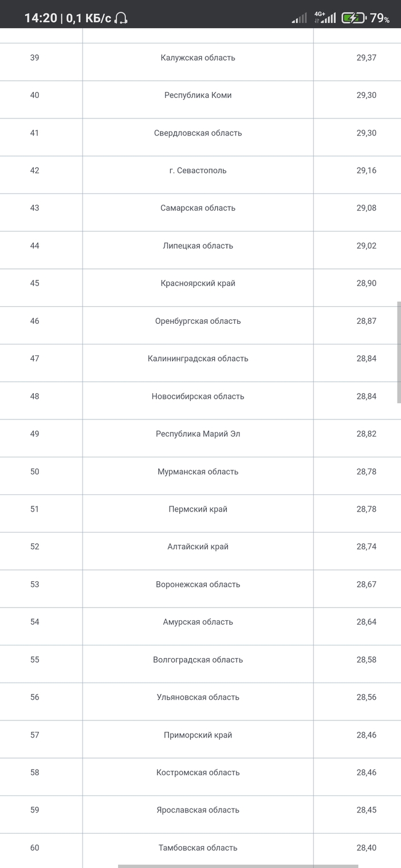Viewport: 401px width, 868px height.
Task: Tap the headphones icon in status bar
Action: (x=121, y=18)
